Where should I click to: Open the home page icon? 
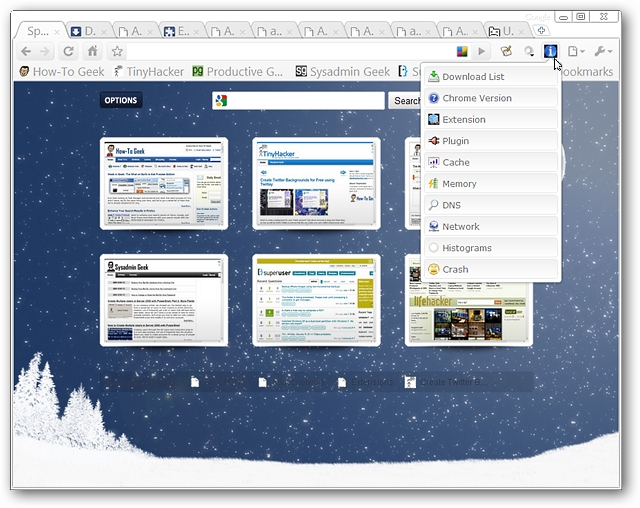tap(93, 51)
